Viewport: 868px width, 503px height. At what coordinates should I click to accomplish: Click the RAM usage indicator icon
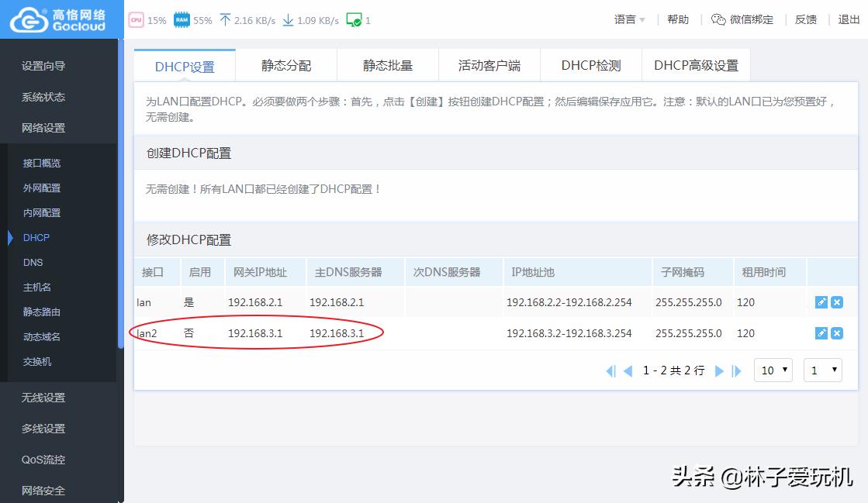pos(182,18)
